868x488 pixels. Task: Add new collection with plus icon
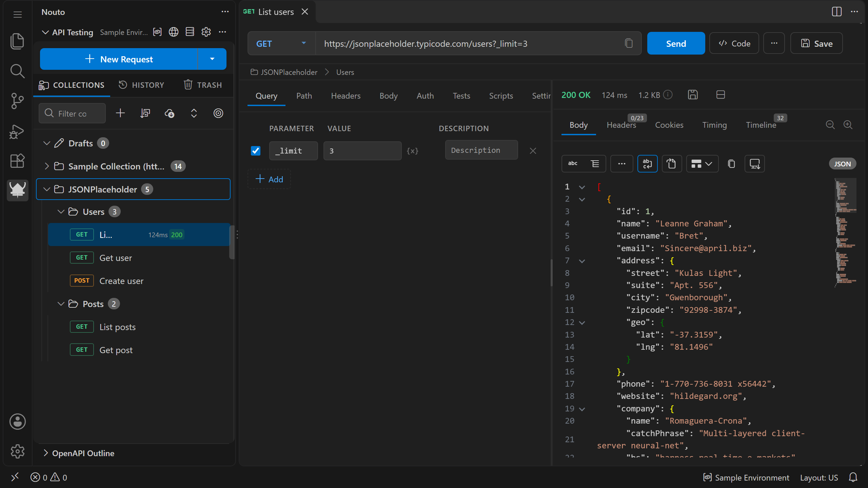click(120, 113)
